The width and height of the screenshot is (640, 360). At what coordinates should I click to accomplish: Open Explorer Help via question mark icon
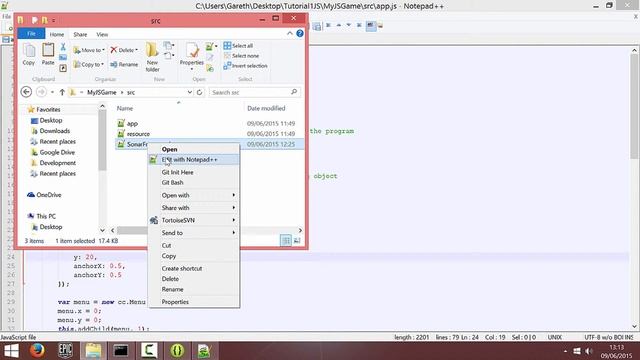point(300,33)
